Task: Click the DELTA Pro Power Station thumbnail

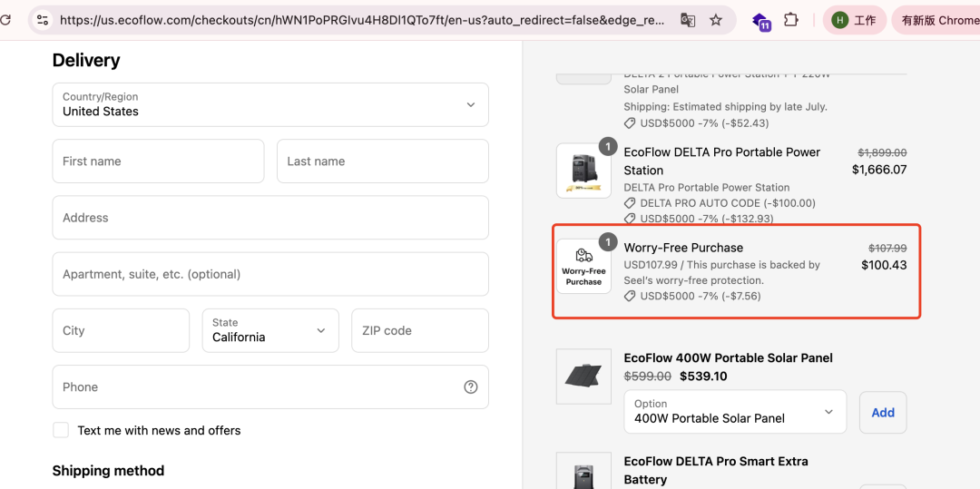Action: tap(583, 171)
